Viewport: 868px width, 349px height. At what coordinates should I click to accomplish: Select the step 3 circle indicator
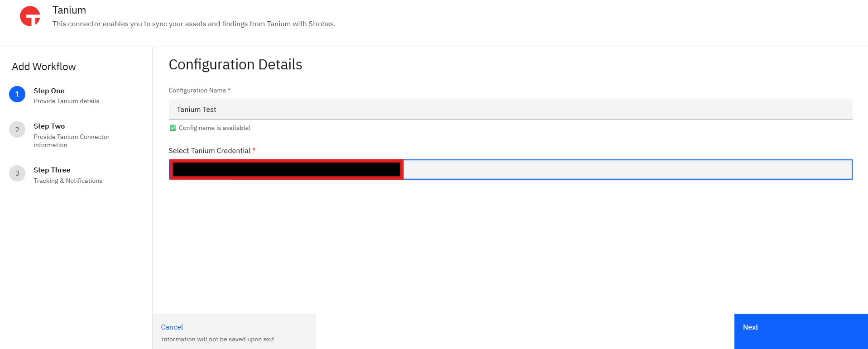click(17, 173)
